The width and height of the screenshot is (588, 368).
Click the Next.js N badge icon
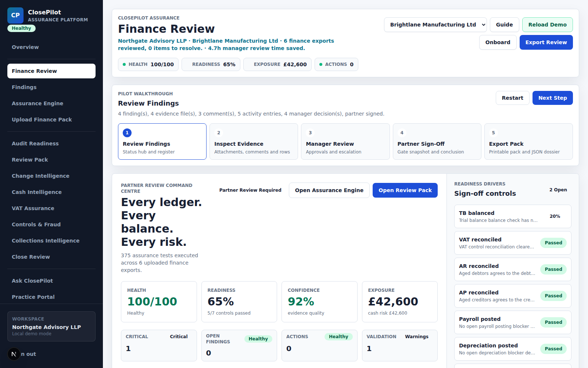coord(14,354)
